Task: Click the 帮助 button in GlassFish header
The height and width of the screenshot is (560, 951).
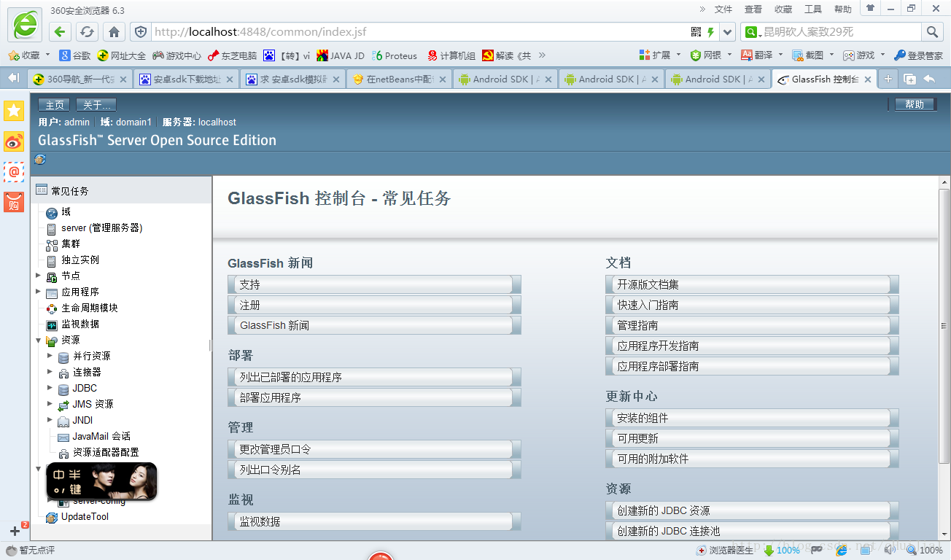Action: coord(915,105)
